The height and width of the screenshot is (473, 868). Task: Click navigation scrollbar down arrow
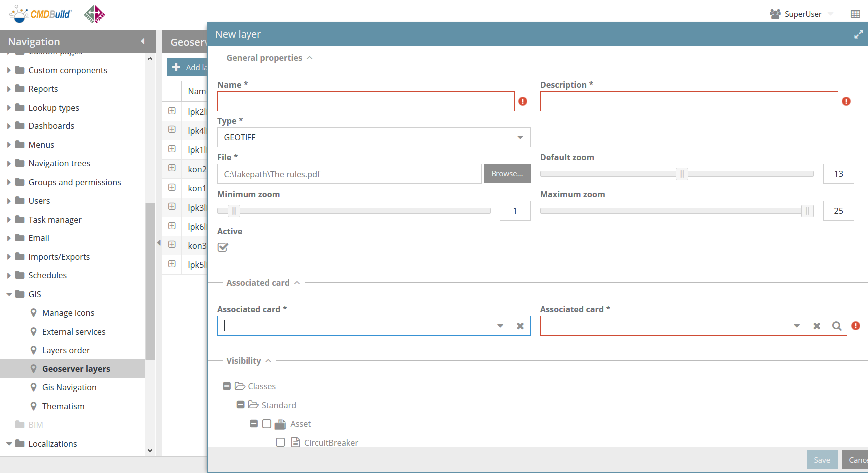click(x=150, y=451)
